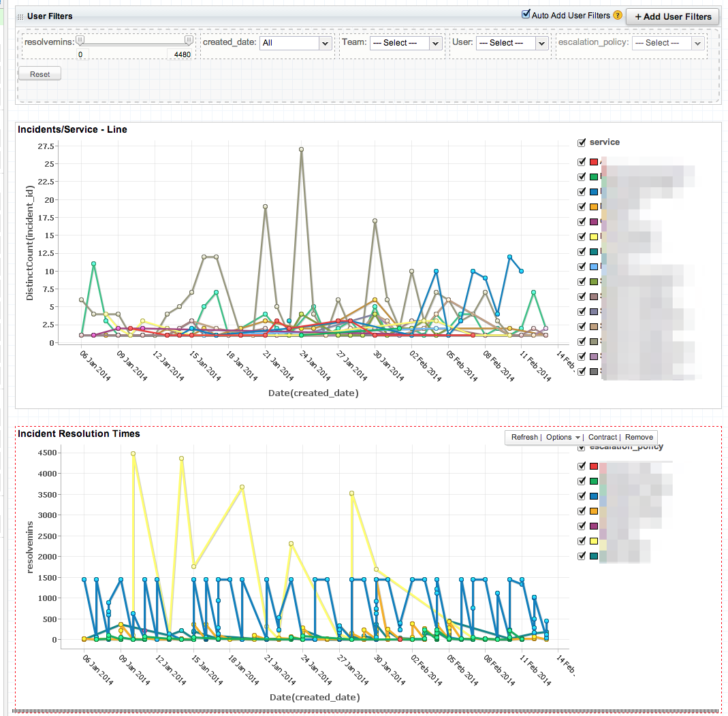Click the orange color swatch in the service legend
The height and width of the screenshot is (716, 728).
point(593,207)
